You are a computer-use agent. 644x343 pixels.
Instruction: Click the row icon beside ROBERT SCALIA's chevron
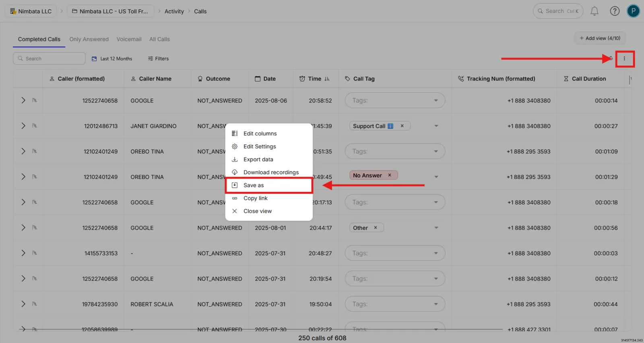[35, 304]
